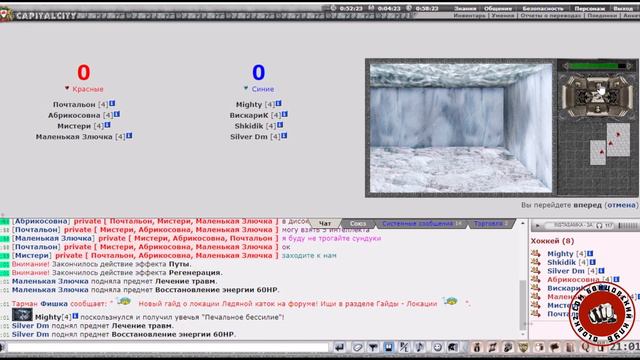
Task: Open the Поединки link
Action: point(602,16)
